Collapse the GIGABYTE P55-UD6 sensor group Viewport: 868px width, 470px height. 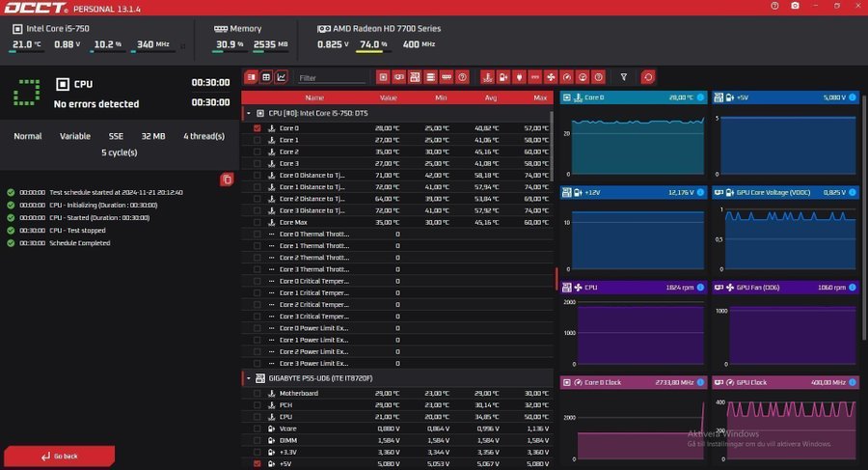pyautogui.click(x=249, y=378)
